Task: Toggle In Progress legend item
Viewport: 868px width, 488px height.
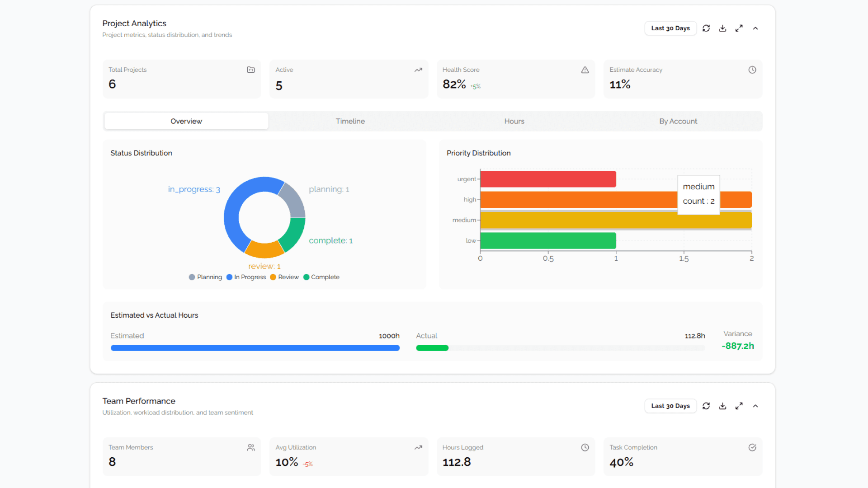Action: [x=246, y=277]
